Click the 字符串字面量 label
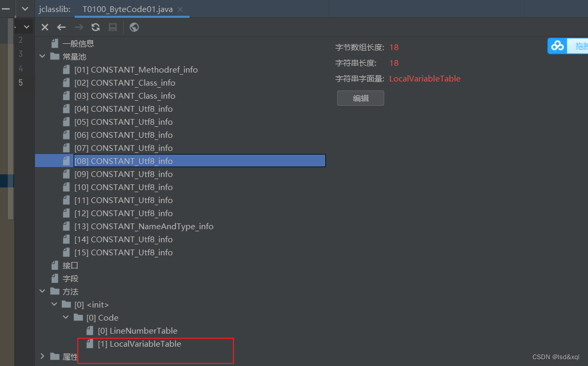This screenshot has width=588, height=366. (x=360, y=79)
